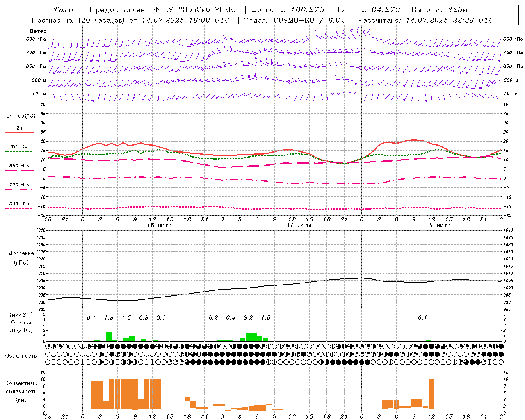Select the date label "17 июля"
The height and width of the screenshot is (420, 525).
(x=438, y=226)
